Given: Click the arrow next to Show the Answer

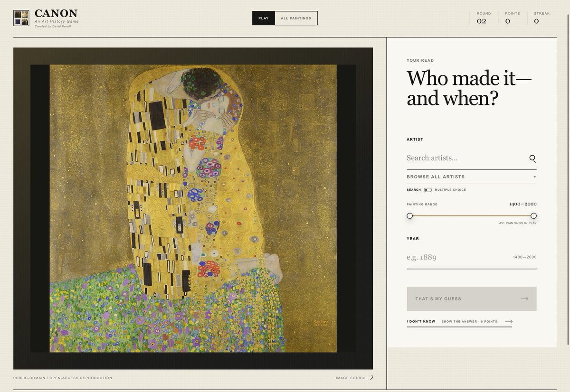Looking at the screenshot, I should [508, 322].
